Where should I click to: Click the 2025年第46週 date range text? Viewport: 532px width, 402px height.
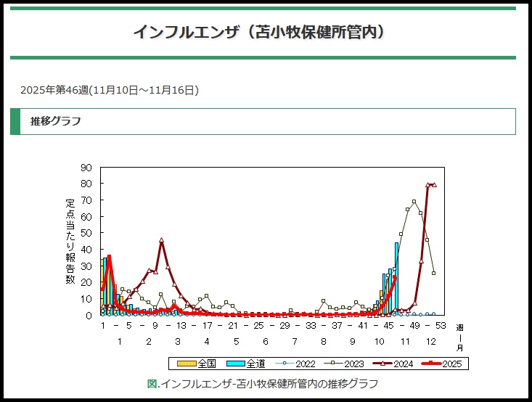[110, 90]
